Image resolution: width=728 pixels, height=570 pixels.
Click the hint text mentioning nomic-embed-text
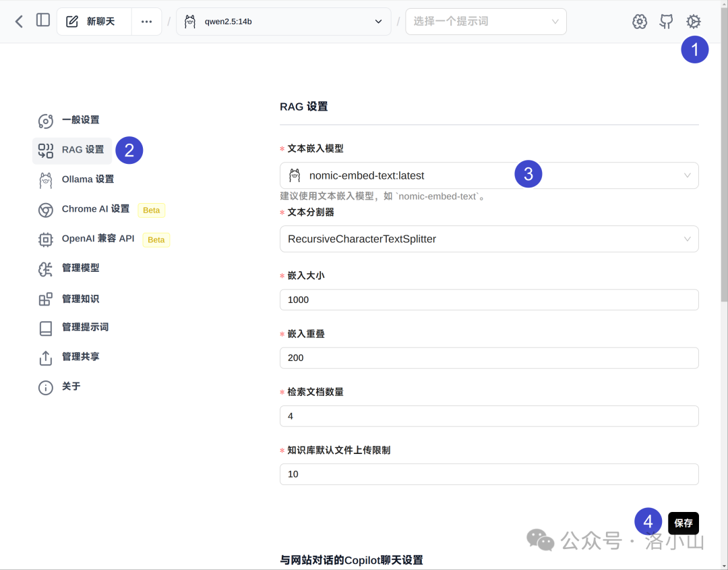click(x=384, y=196)
